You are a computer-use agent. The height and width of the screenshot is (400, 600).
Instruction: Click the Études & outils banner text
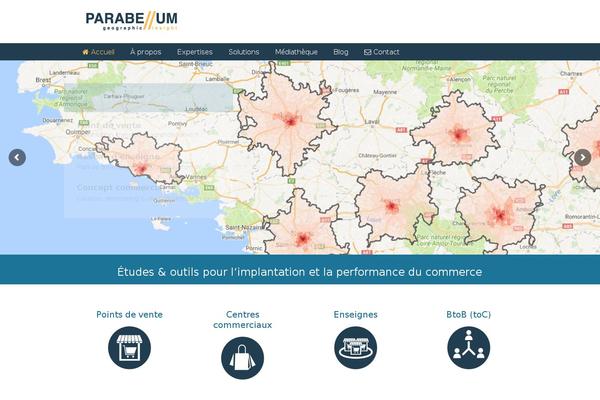(300, 272)
